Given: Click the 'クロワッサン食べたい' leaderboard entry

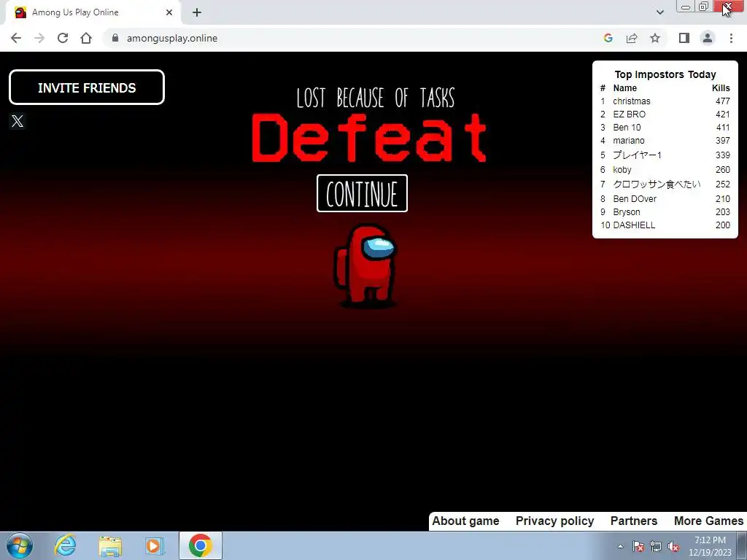Looking at the screenshot, I should (665, 184).
